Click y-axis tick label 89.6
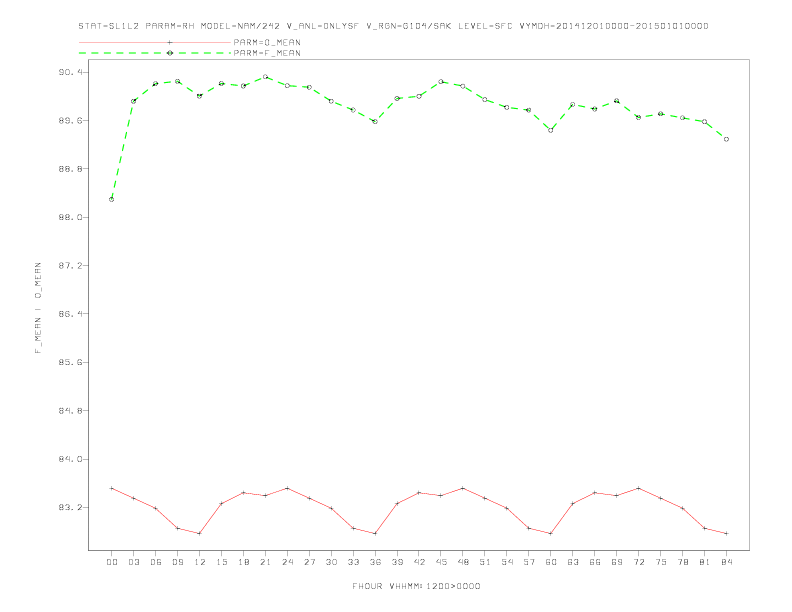 [70, 121]
